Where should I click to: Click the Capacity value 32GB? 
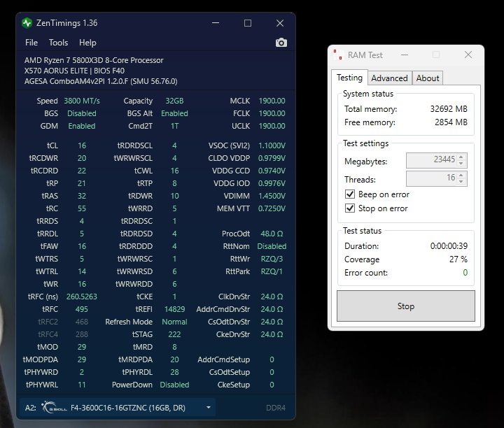click(x=174, y=101)
